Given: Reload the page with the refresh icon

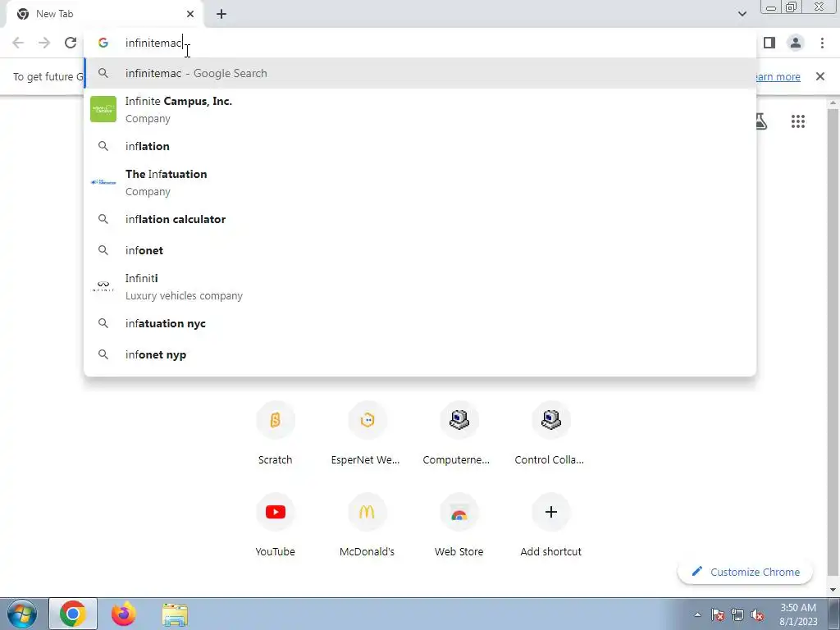Looking at the screenshot, I should point(71,43).
